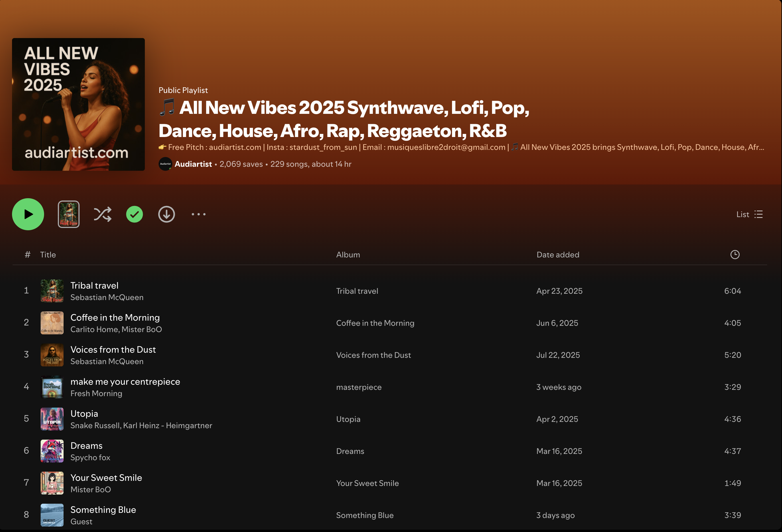Download the playlist with arrow icon
The image size is (782, 532).
coord(167,214)
